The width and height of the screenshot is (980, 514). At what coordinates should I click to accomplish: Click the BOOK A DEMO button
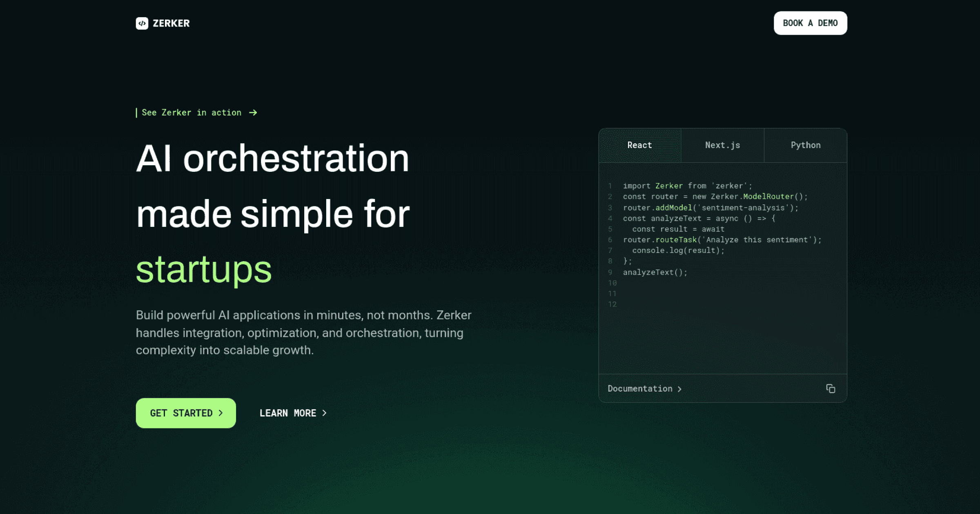click(811, 23)
